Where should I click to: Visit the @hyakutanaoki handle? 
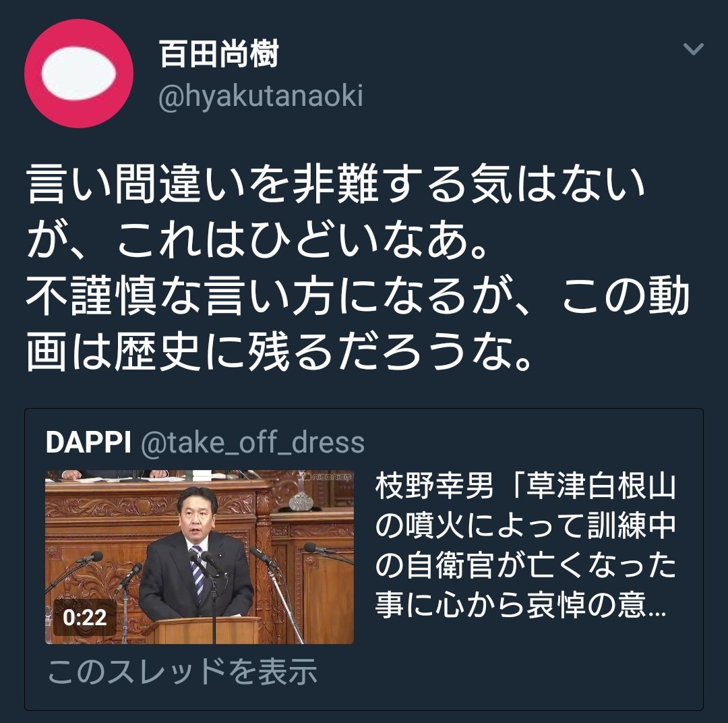pos(260,96)
